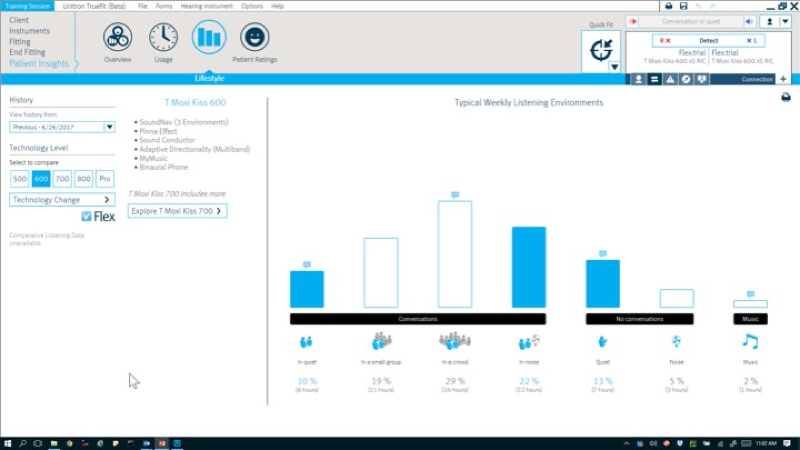Click the In a small group people icon
This screenshot has height=450, width=800.
(x=381, y=341)
